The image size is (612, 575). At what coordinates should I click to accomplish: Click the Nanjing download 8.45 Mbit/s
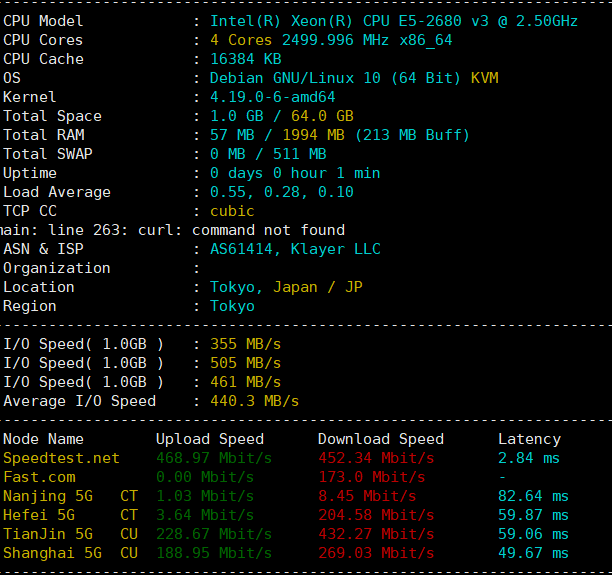click(x=367, y=496)
